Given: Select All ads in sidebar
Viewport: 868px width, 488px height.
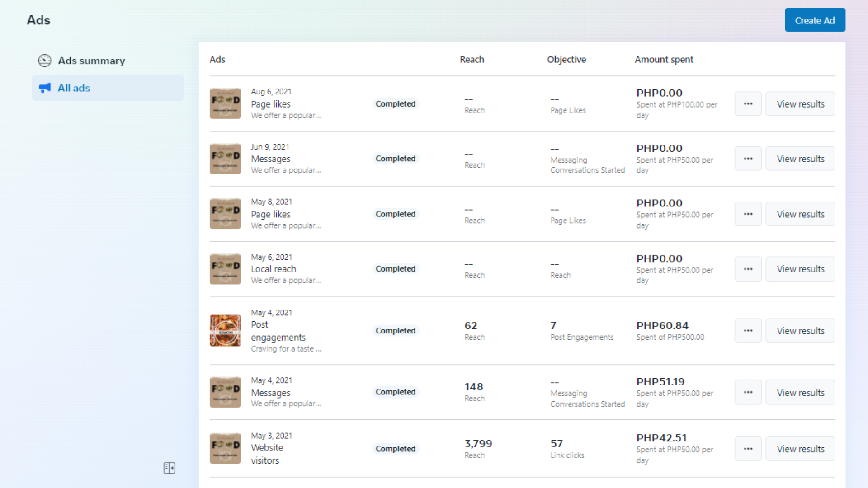Looking at the screenshot, I should (x=74, y=88).
